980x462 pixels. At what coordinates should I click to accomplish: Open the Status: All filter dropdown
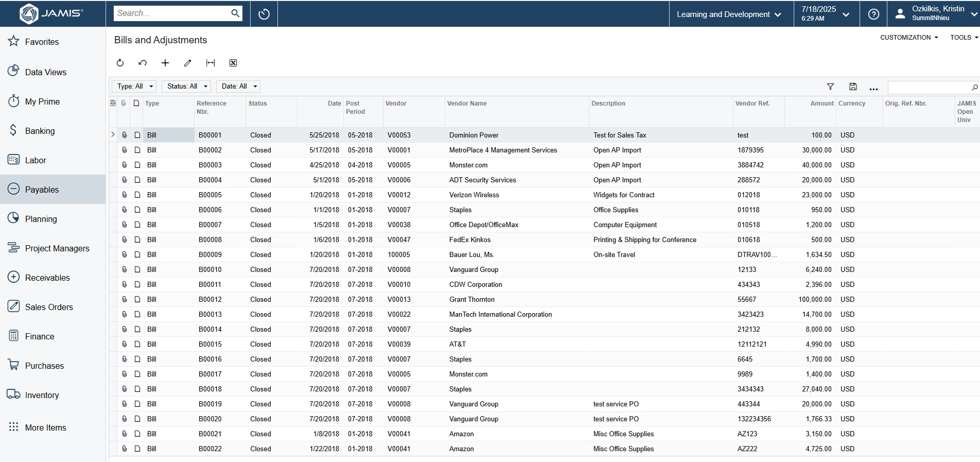click(186, 86)
